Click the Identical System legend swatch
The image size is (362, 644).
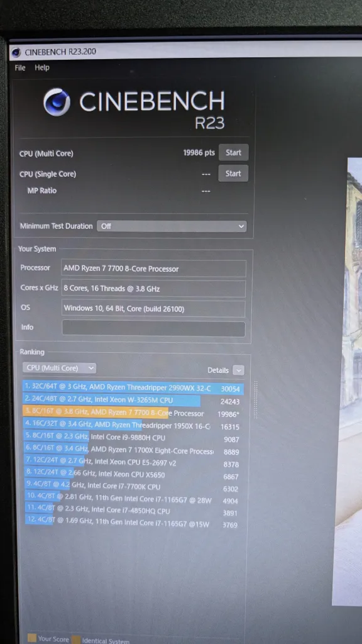pos(75,640)
